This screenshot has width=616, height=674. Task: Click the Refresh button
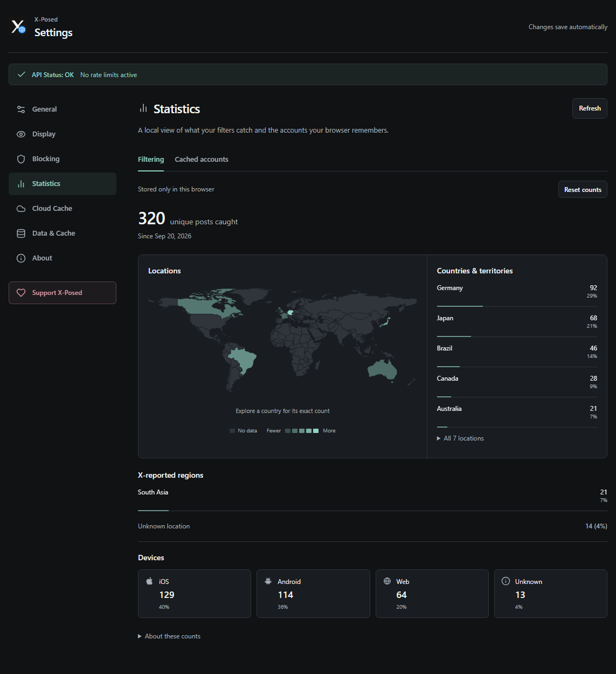(x=590, y=108)
